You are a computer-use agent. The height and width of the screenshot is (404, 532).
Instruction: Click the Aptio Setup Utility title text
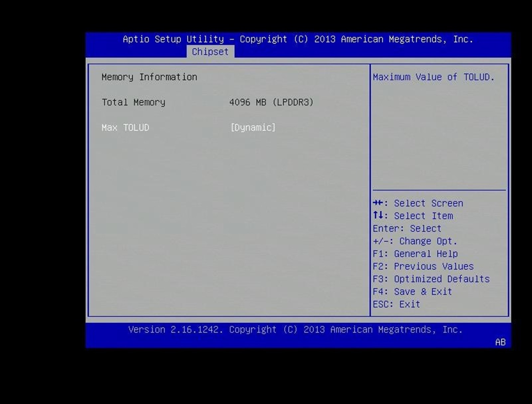pos(298,39)
